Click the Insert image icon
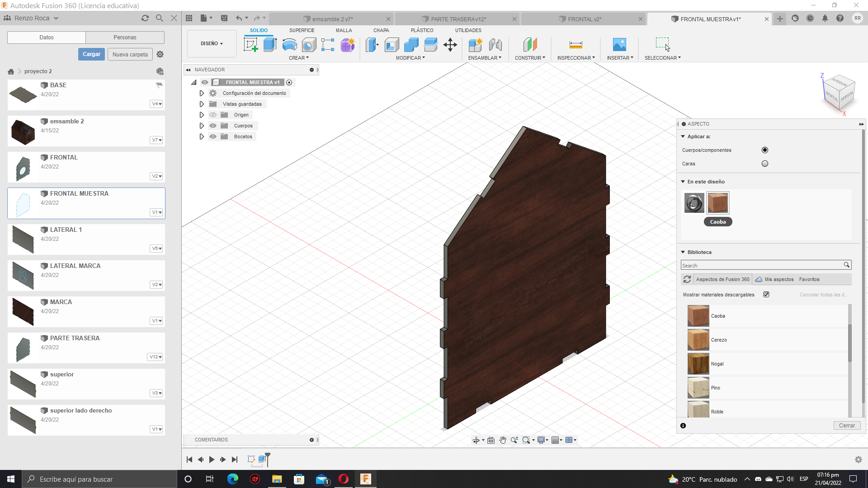This screenshot has width=868, height=488. click(x=619, y=45)
